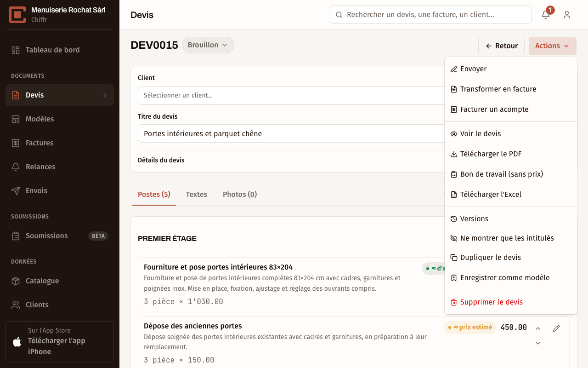Click the Modèles icon in sidebar

pyautogui.click(x=16, y=119)
